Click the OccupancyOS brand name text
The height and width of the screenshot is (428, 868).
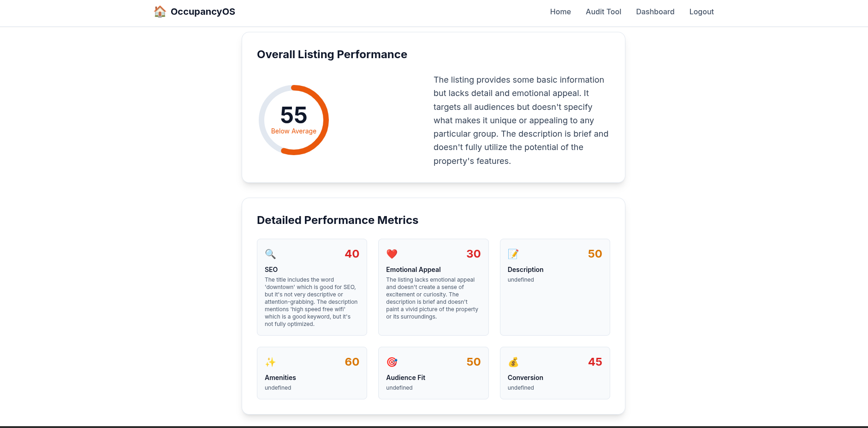pyautogui.click(x=203, y=12)
